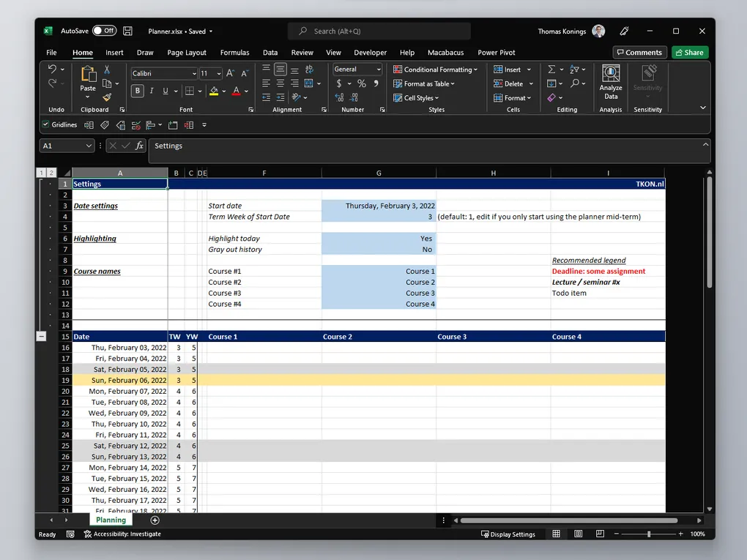747x560 pixels.
Task: Collapse the row group at row 15
Action: tap(42, 336)
